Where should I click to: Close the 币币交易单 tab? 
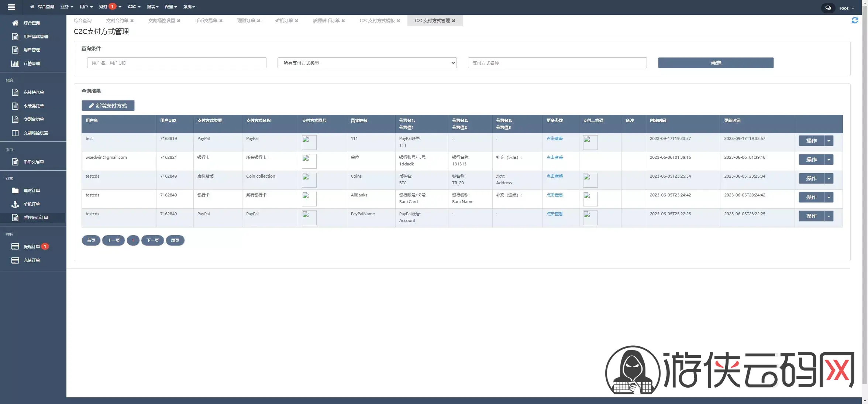click(x=221, y=21)
